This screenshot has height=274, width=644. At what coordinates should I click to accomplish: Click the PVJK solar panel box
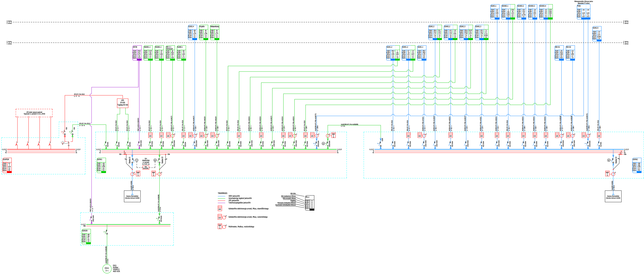pyautogui.click(x=584, y=12)
